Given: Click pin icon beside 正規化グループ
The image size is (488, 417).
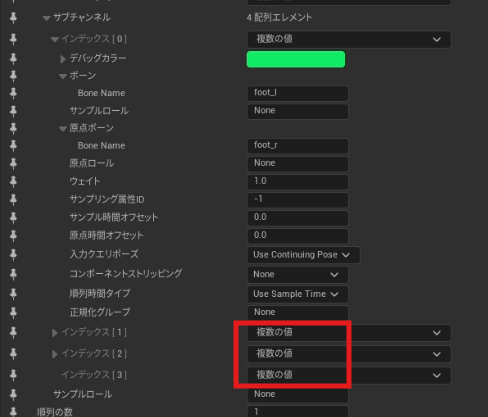Looking at the screenshot, I should click(x=13, y=312).
